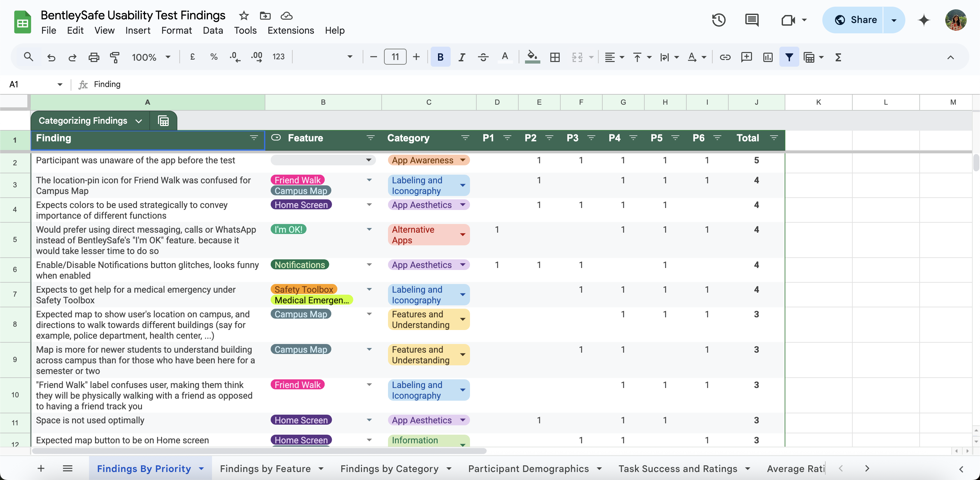Click the insert comment icon
The width and height of the screenshot is (980, 480).
tap(746, 57)
